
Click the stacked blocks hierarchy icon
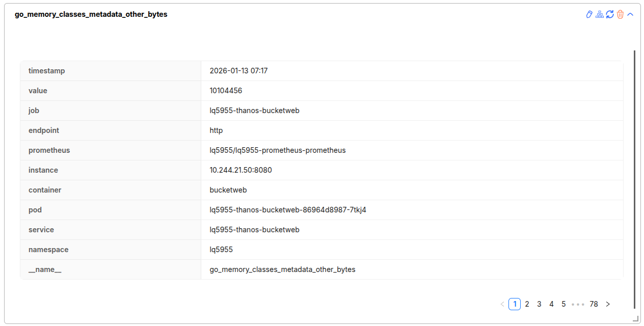pyautogui.click(x=600, y=14)
